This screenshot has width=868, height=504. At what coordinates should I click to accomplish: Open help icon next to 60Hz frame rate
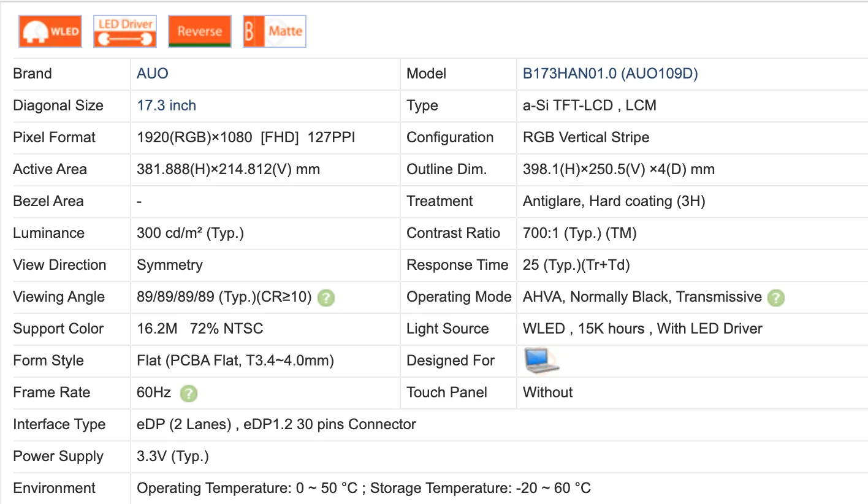click(x=189, y=394)
